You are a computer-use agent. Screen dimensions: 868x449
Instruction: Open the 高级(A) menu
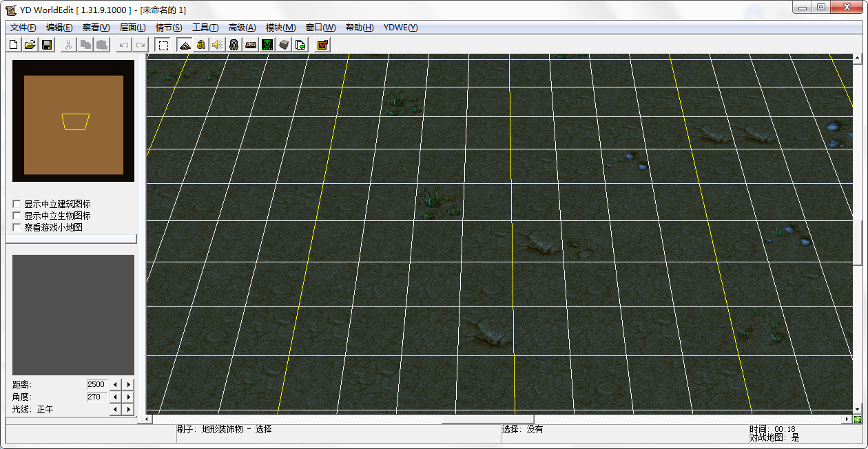coord(242,28)
